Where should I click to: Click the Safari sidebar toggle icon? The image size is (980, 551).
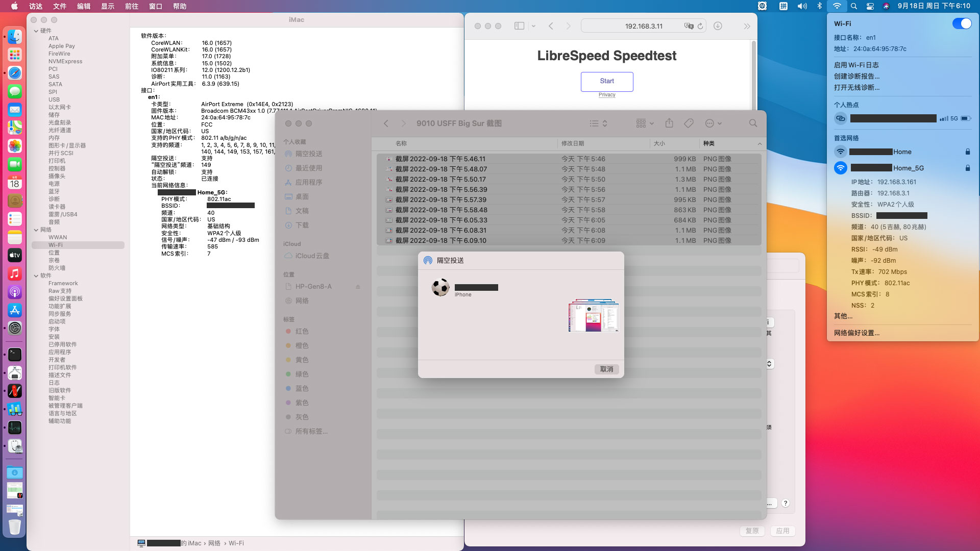[x=519, y=26]
